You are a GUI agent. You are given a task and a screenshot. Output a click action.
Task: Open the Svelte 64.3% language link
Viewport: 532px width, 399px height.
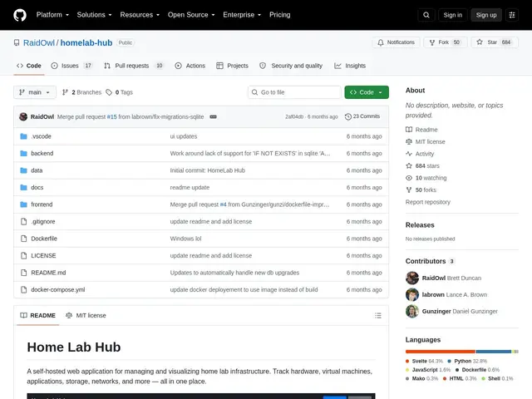(424, 361)
